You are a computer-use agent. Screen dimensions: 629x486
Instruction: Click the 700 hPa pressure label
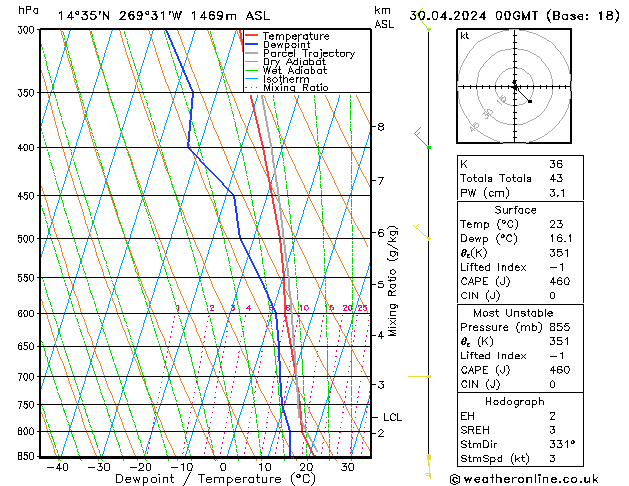click(28, 377)
